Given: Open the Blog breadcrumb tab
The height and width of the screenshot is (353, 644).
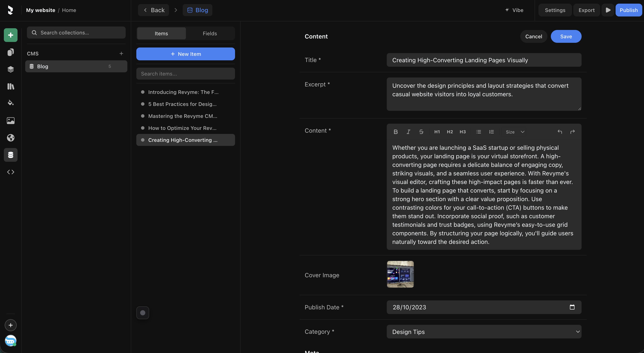Looking at the screenshot, I should point(197,10).
